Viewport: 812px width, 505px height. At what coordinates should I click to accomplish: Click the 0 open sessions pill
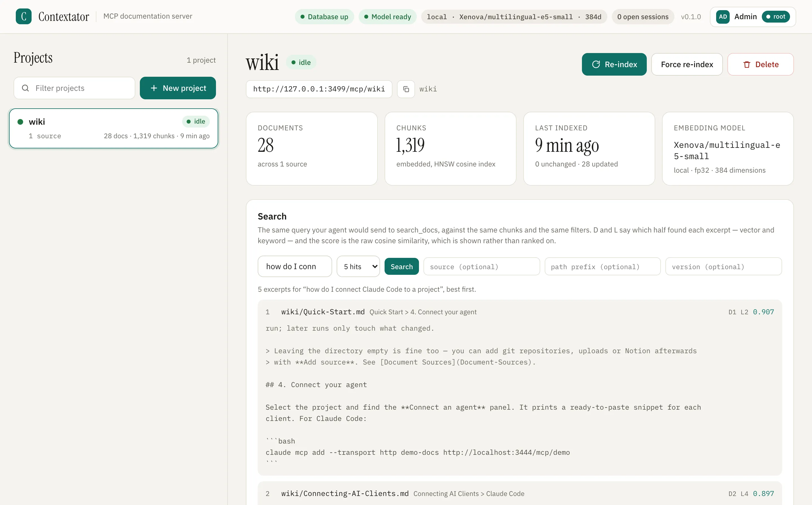click(643, 17)
